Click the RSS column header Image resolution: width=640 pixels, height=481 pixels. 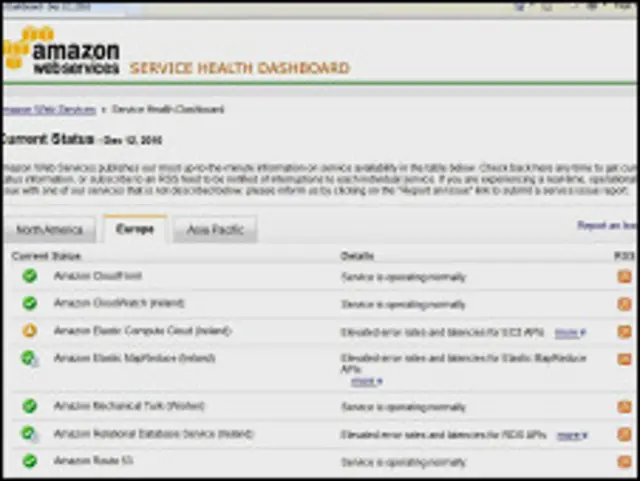(x=624, y=256)
